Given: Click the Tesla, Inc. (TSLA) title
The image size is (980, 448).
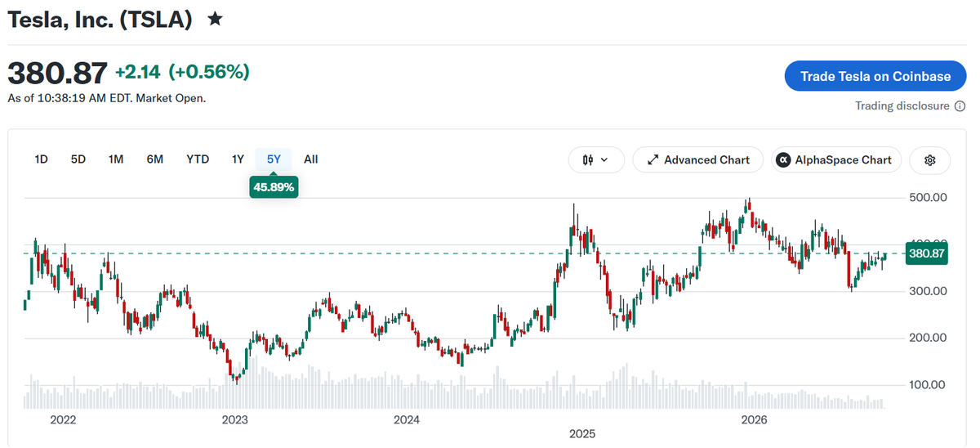Looking at the screenshot, I should click(x=100, y=20).
